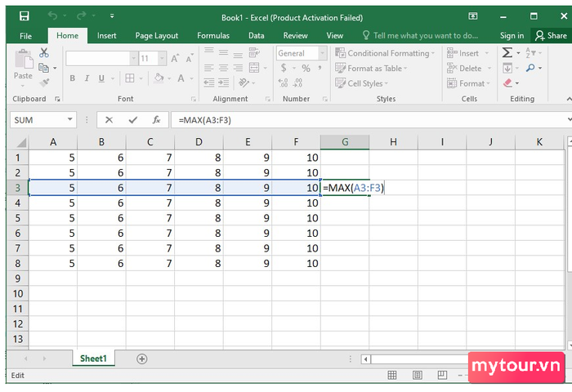The height and width of the screenshot is (392, 572).
Task: Toggle Italic formatting
Action: tap(87, 78)
